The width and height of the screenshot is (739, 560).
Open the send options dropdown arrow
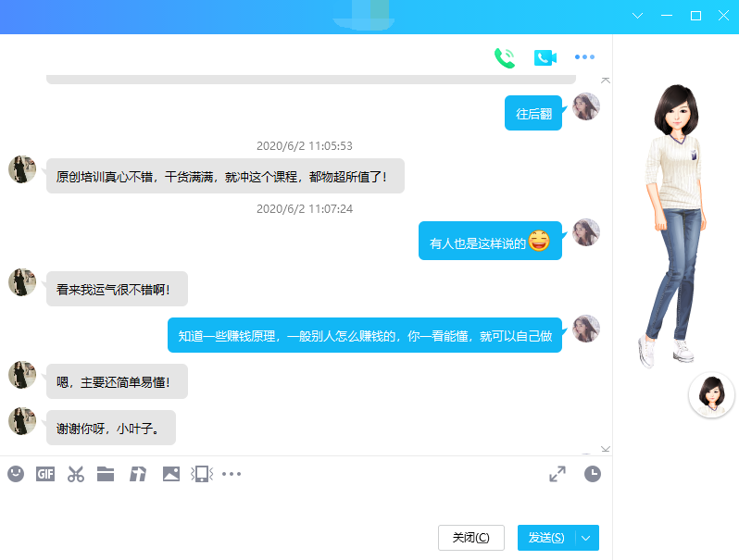tap(587, 538)
